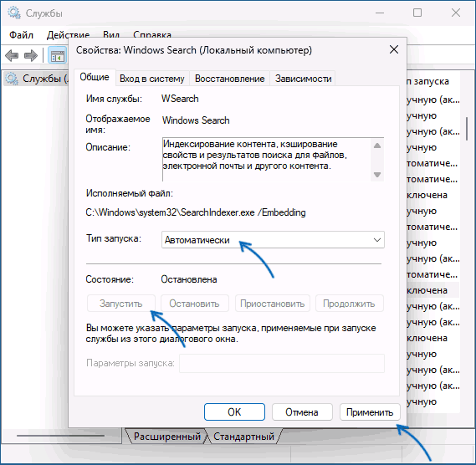Click the Приостановить button
476x465 pixels.
[x=273, y=304]
